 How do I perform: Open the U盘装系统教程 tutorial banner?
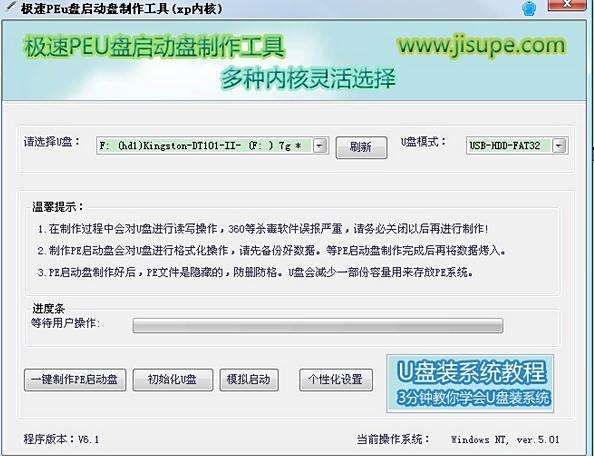(470, 383)
